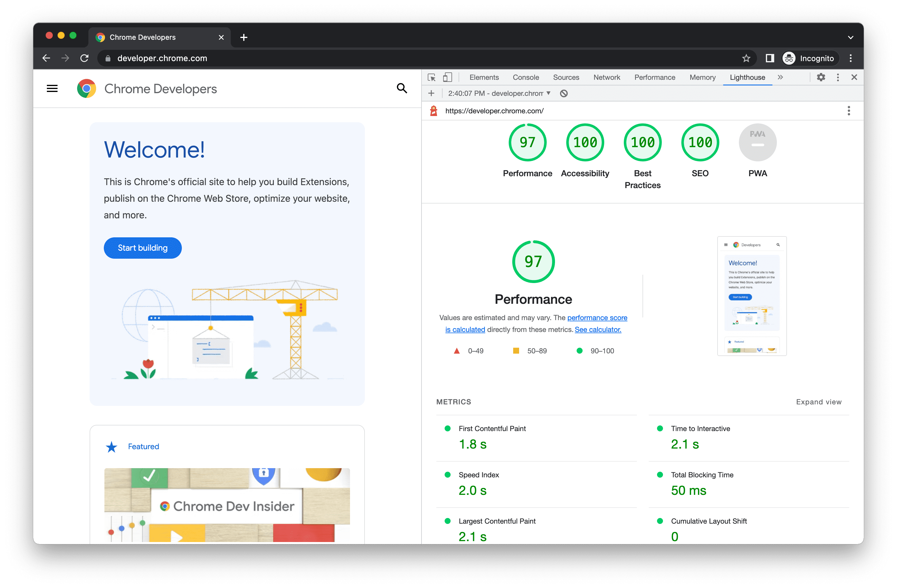The height and width of the screenshot is (588, 897).
Task: Click the Performance tab in DevTools
Action: tap(654, 77)
